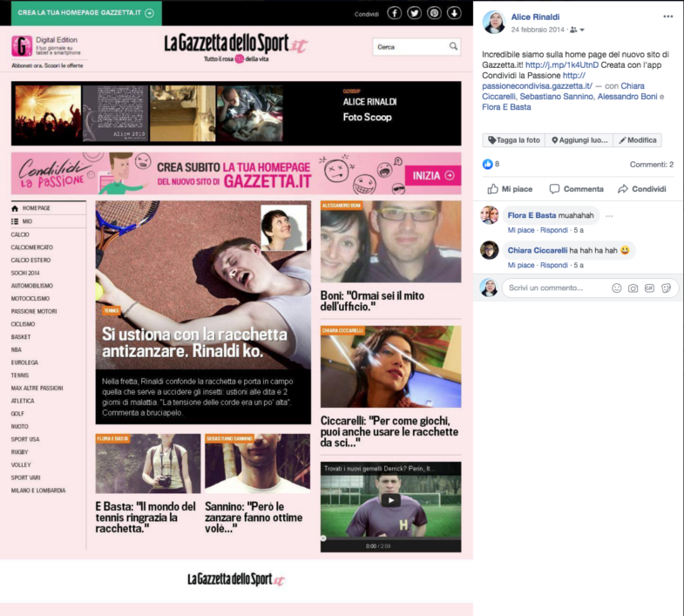Screen dimensions: 684x616
Task: Click Commenta button under post
Action: coord(576,189)
